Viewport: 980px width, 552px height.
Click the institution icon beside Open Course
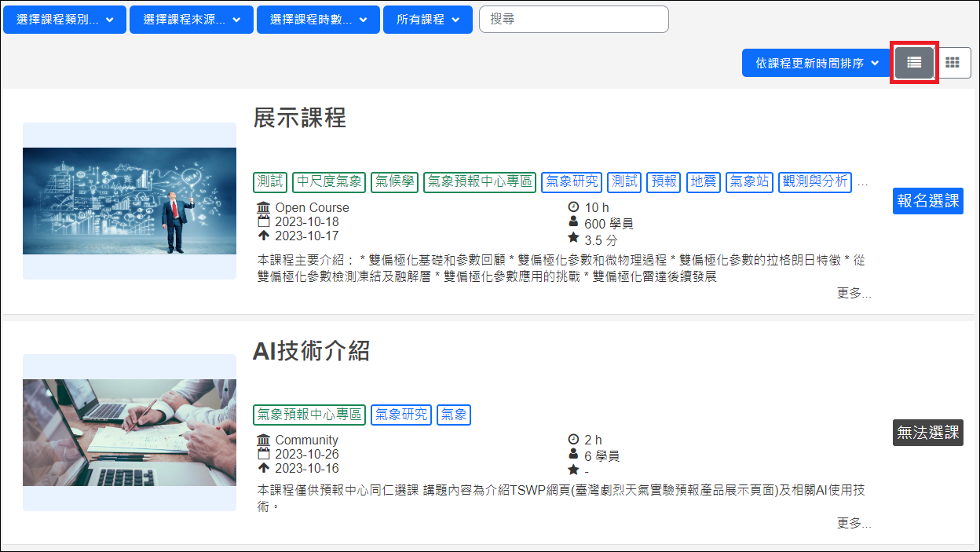(263, 208)
